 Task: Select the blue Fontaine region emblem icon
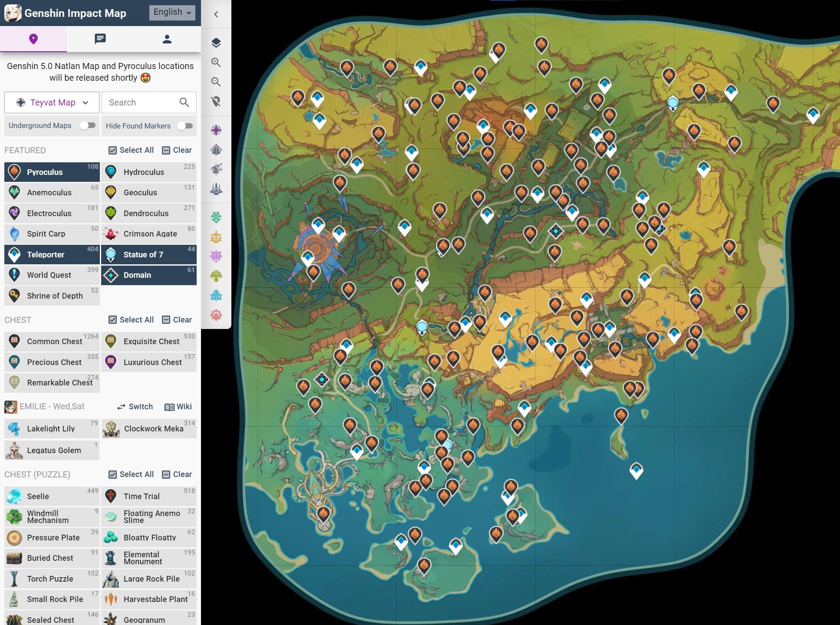(x=216, y=295)
